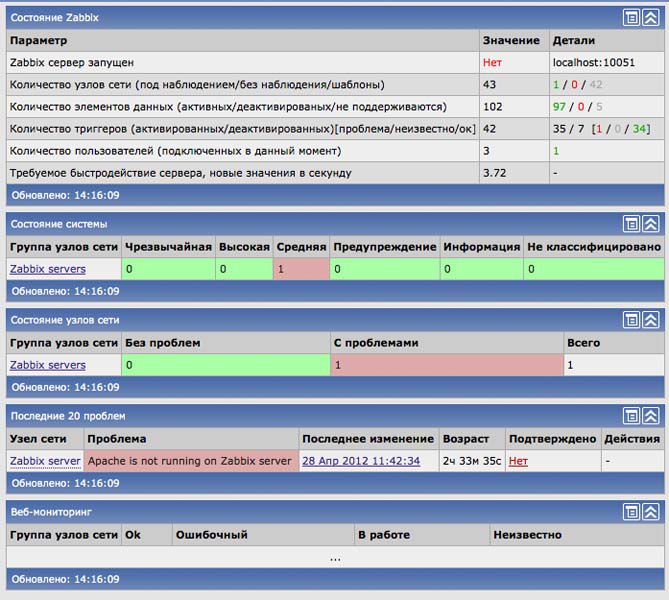Collapse the Последние 20 проблем widget

click(x=651, y=416)
